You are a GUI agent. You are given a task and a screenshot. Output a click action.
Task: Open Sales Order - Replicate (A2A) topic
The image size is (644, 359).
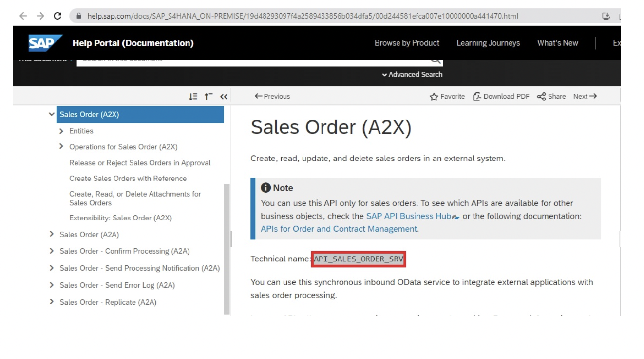[x=108, y=302]
